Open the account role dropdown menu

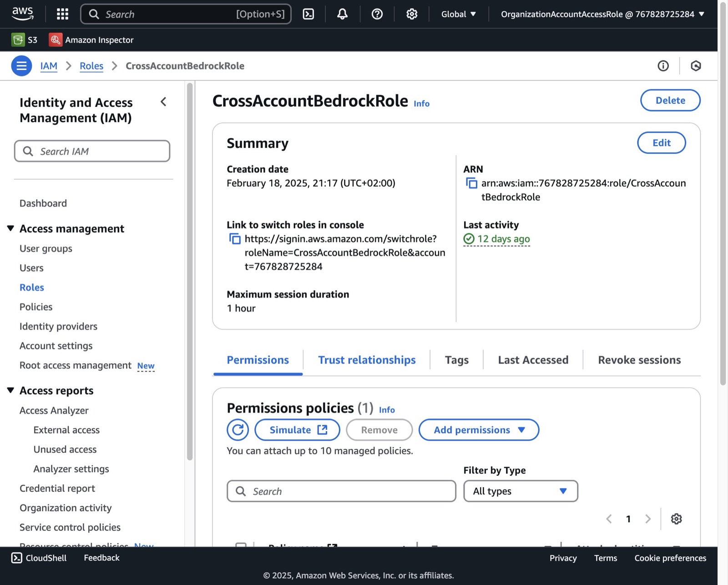[602, 14]
